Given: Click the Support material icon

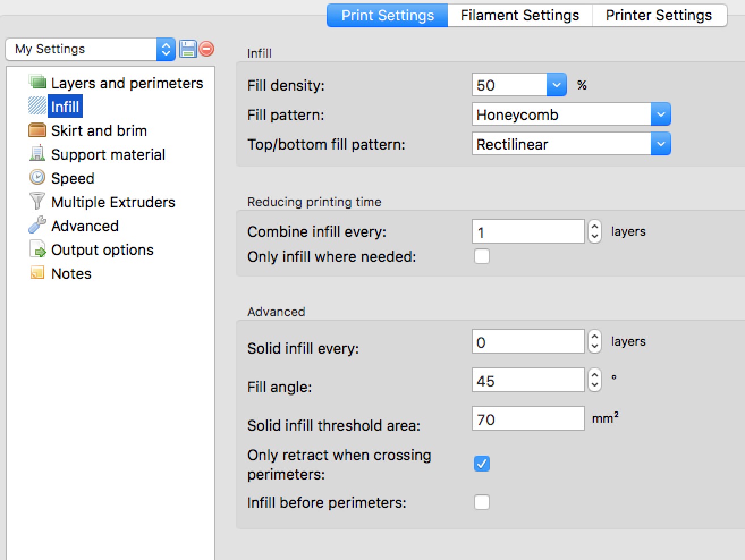Looking at the screenshot, I should pyautogui.click(x=37, y=154).
